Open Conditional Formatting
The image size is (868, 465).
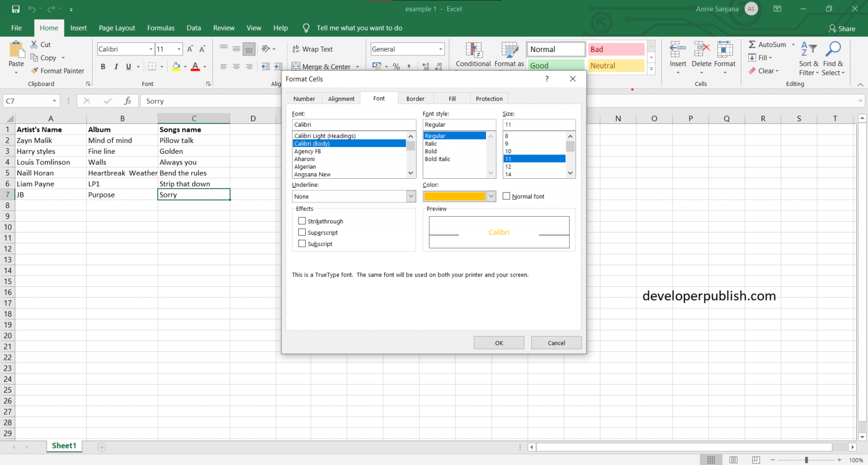point(473,55)
